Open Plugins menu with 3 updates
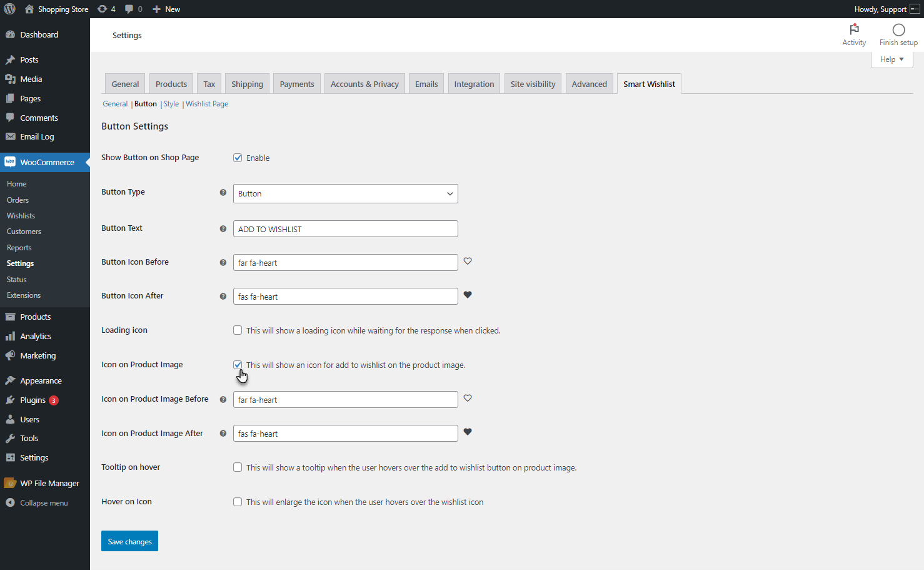 (45, 400)
